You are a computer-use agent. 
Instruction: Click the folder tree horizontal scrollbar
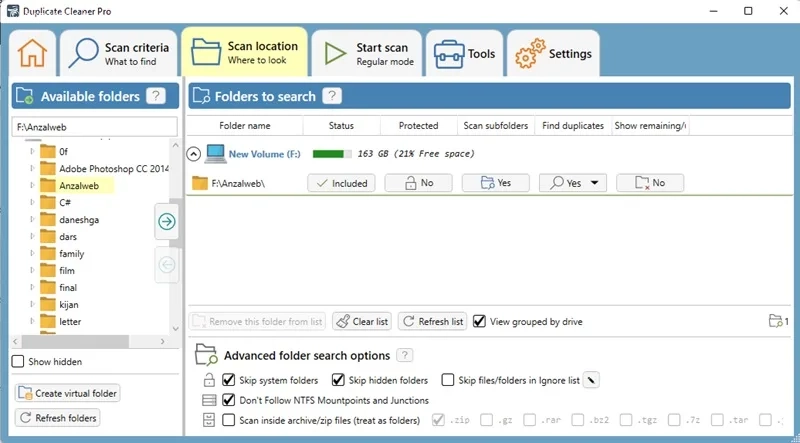tap(89, 341)
